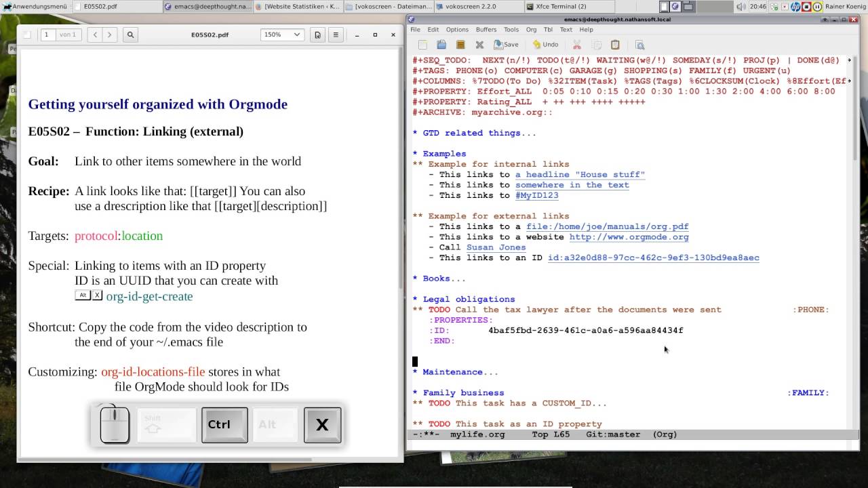Click the 'Rainer Koenig' user menu

[846, 6]
